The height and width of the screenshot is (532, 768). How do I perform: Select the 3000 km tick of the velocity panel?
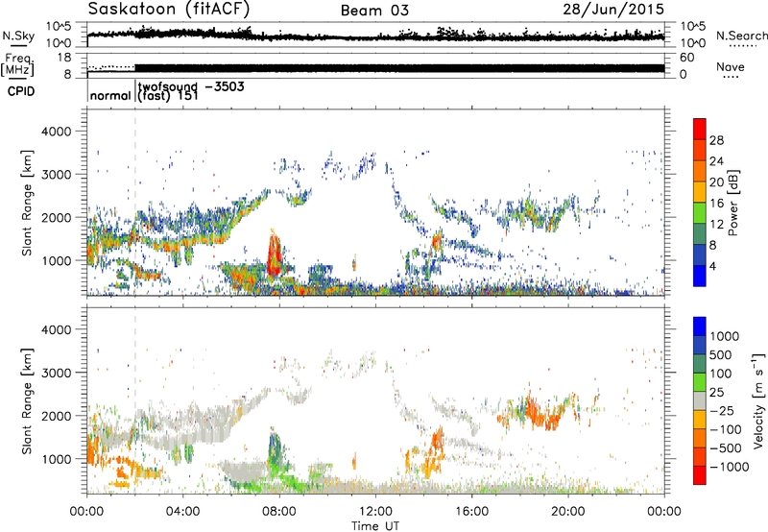[56, 373]
